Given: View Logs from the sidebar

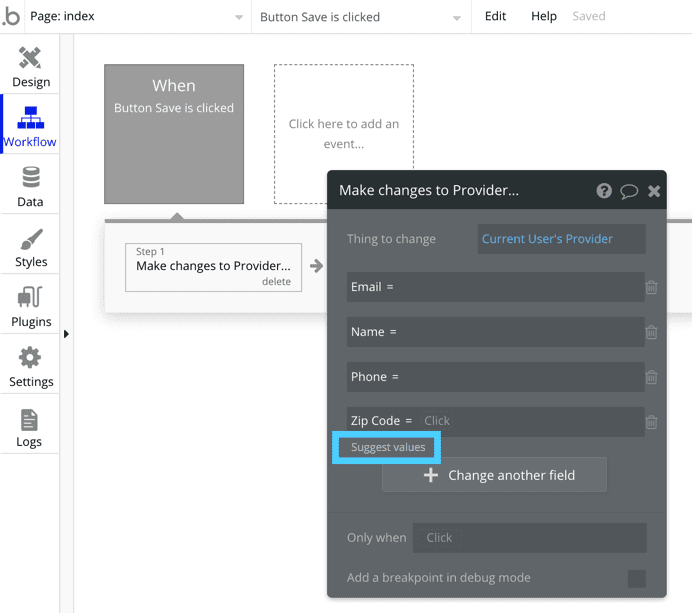Looking at the screenshot, I should click(30, 427).
